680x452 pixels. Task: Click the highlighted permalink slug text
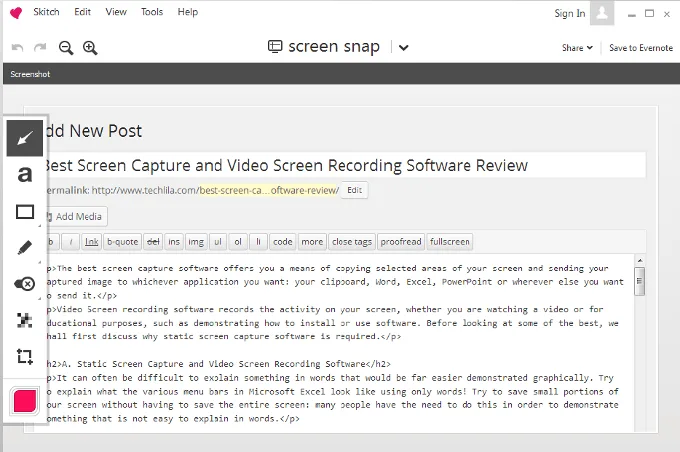tap(269, 190)
